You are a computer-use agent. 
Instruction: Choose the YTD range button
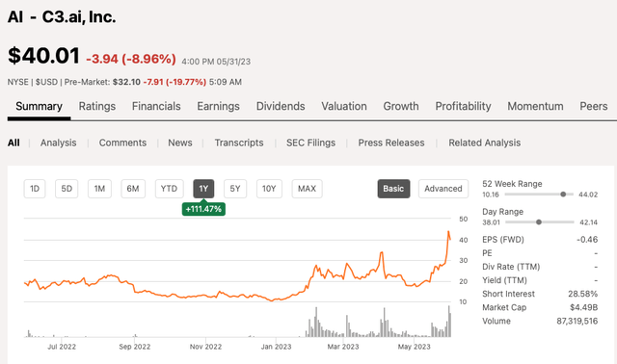tap(169, 189)
